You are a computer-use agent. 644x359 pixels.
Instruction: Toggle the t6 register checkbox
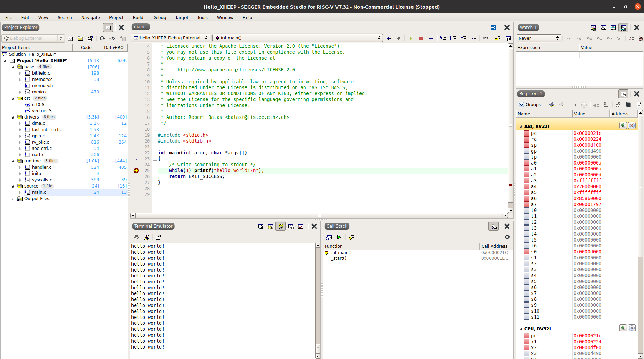[x=526, y=246]
